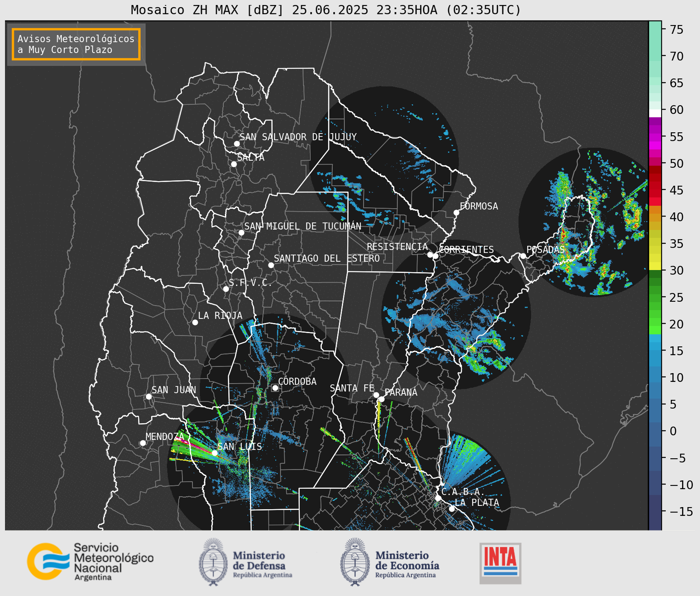Select the C.A.B.A. city marker dot

point(438,498)
